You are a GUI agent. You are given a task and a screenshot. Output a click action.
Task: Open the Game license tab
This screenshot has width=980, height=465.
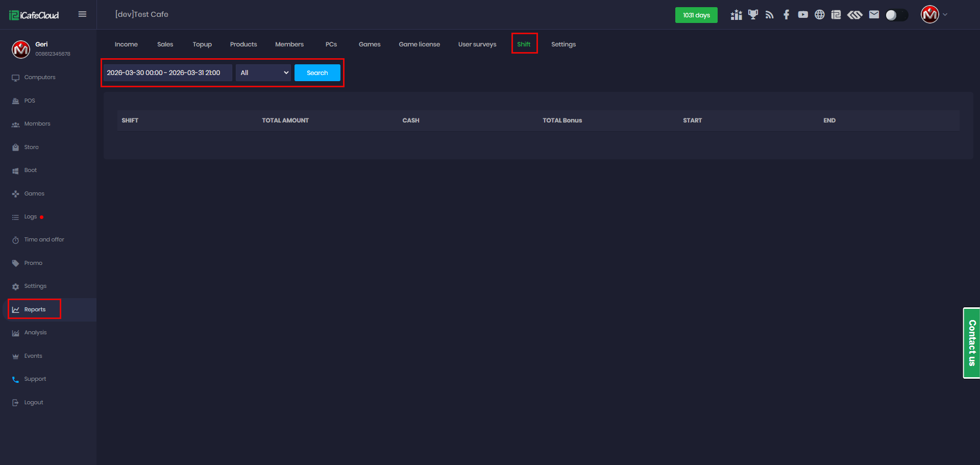click(419, 44)
